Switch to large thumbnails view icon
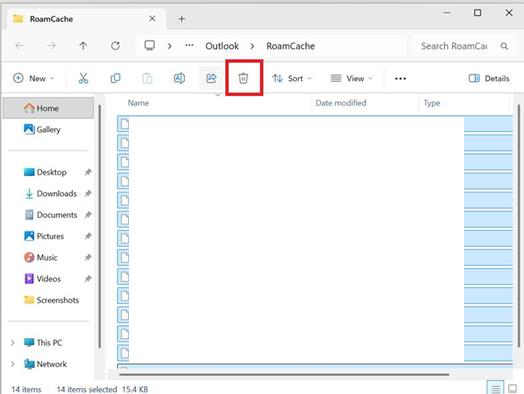The image size is (524, 394). [512, 388]
